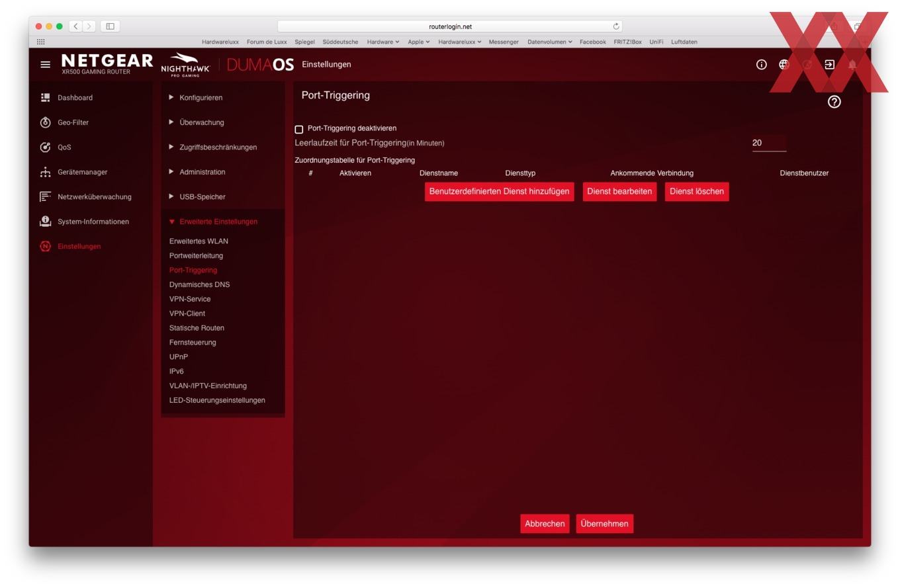Screen dimensions: 900x588
Task: Go back with Safari back arrow
Action: [x=75, y=26]
